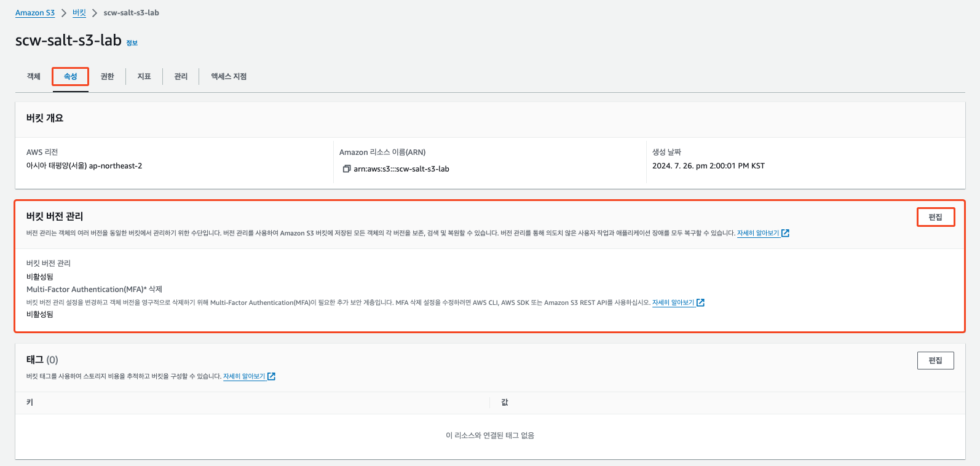
Task: Select the 속성 tab
Action: tap(71, 76)
